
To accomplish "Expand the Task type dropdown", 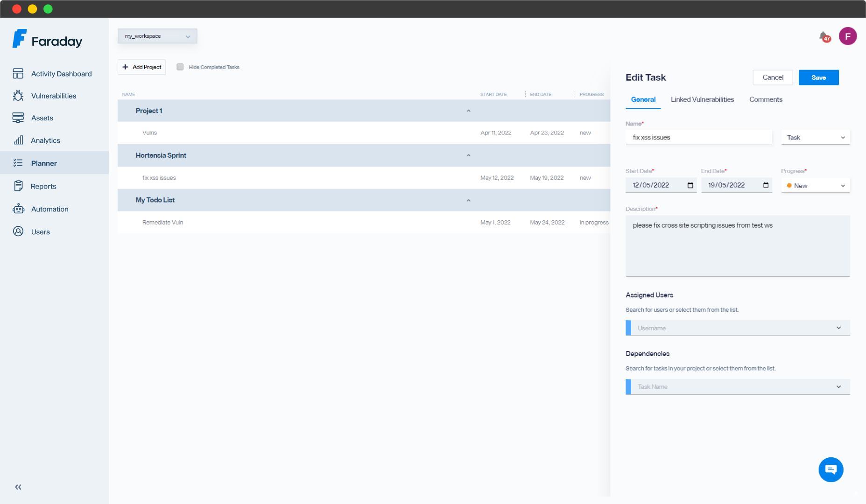I will click(815, 138).
